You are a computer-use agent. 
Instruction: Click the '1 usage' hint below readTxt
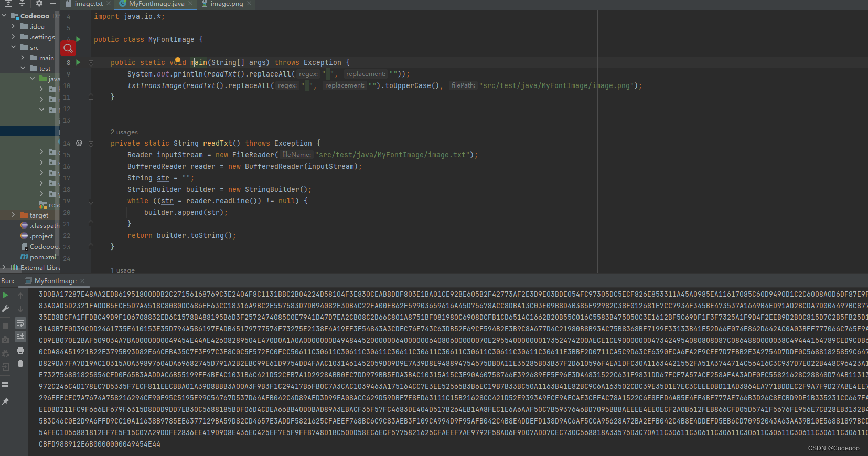[x=123, y=270]
